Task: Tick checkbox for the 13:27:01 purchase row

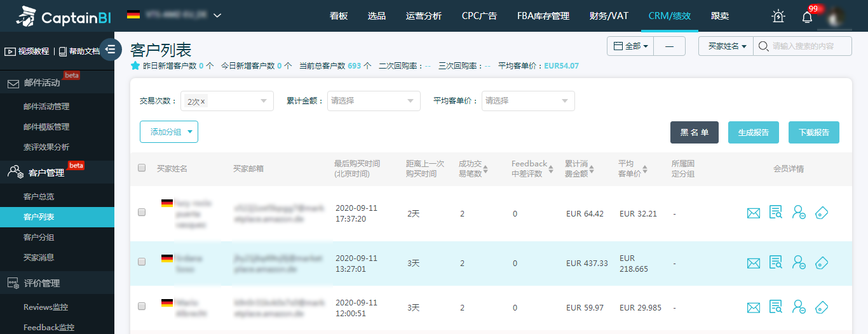Action: click(142, 262)
